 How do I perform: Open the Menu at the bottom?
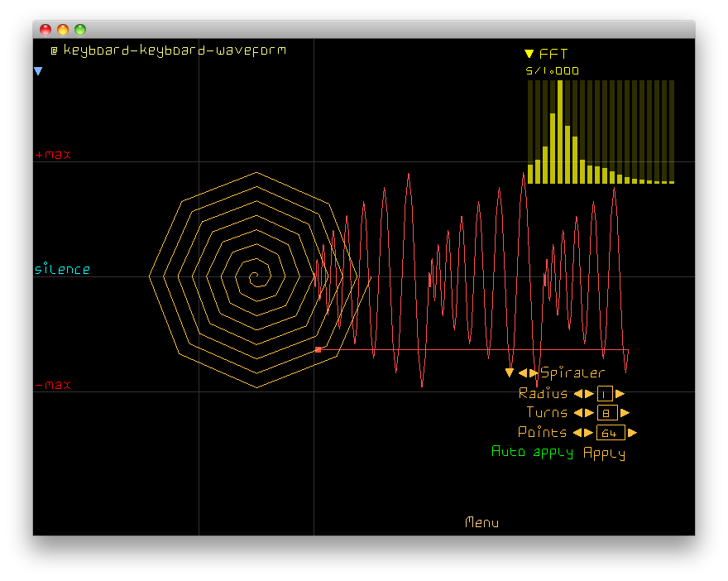pos(481,522)
